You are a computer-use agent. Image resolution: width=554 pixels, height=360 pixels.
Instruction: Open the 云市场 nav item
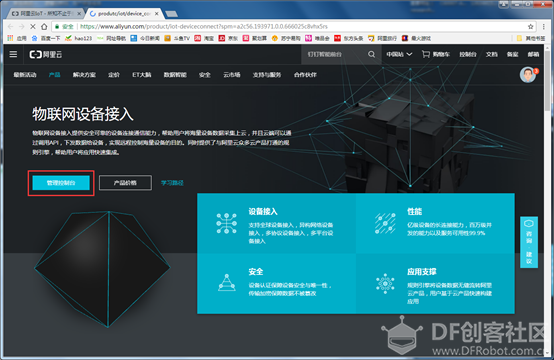point(231,75)
